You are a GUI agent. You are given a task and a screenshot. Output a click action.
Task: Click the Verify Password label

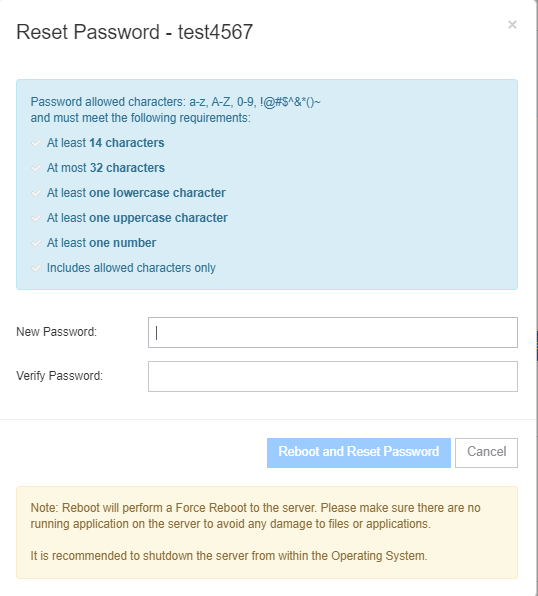(x=59, y=376)
